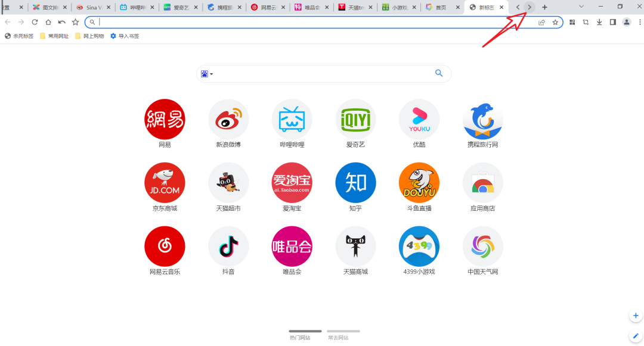Close the 首页 tab
Viewport: 644px width, 346px height.
(x=458, y=7)
